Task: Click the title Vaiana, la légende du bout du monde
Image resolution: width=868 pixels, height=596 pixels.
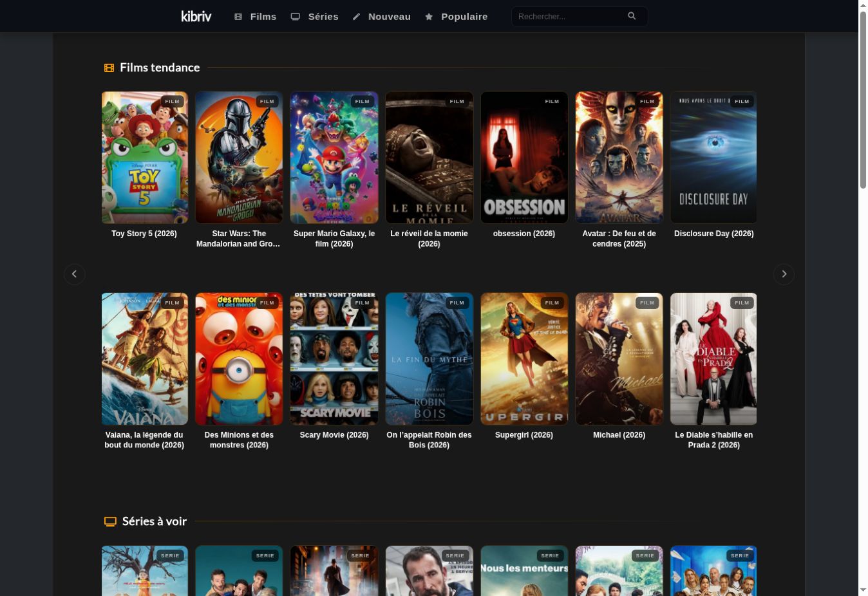Action: pos(144,440)
